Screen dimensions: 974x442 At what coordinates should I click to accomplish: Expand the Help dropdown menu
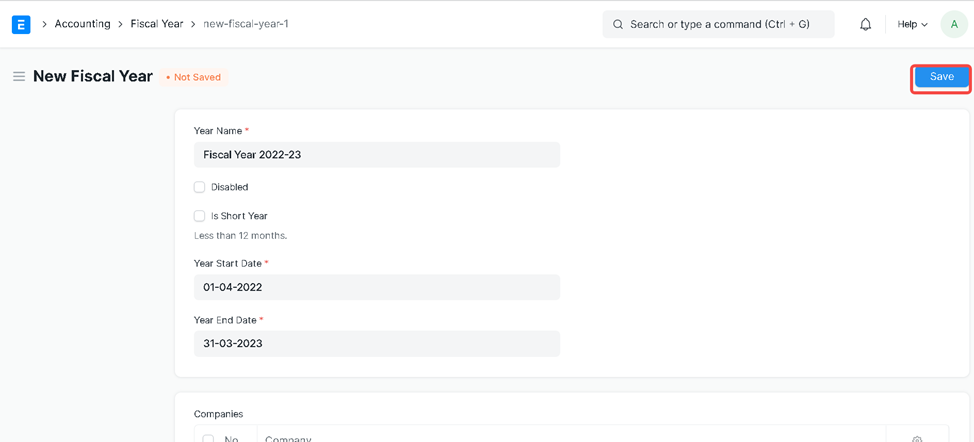click(x=912, y=24)
